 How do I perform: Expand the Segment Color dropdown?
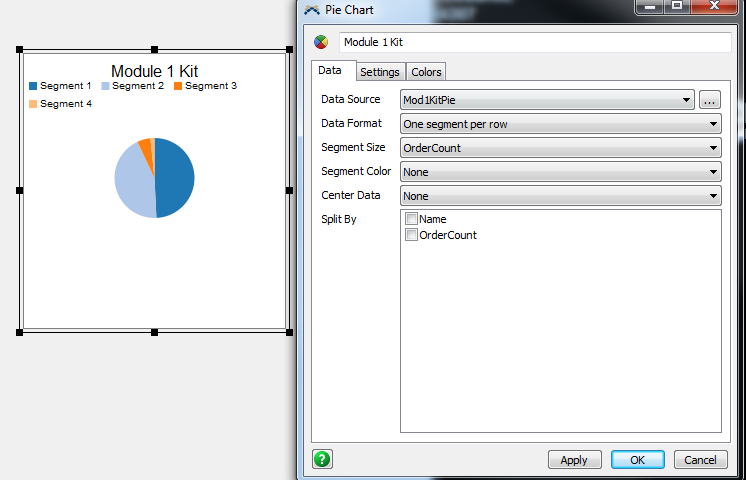pos(560,172)
